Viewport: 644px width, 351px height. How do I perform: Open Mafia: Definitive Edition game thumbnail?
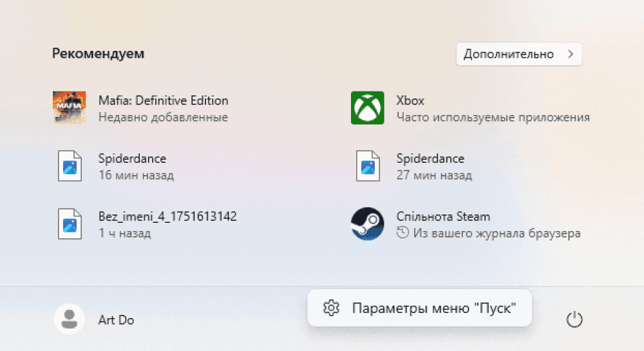[69, 108]
